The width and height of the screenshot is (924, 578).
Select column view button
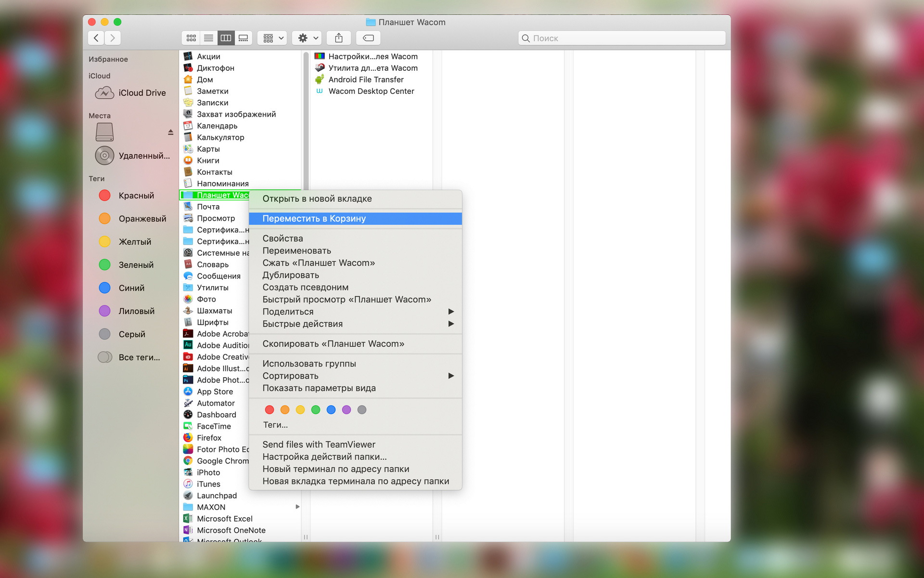226,38
